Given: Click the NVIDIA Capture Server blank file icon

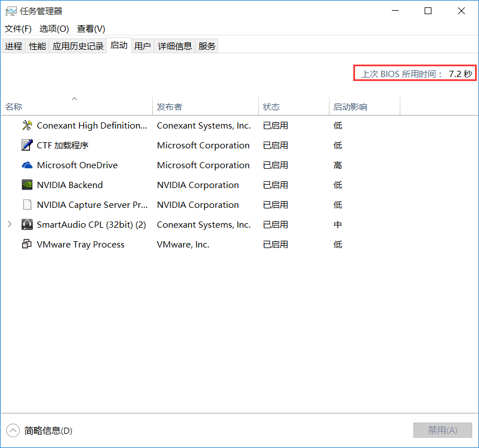Looking at the screenshot, I should 27,205.
